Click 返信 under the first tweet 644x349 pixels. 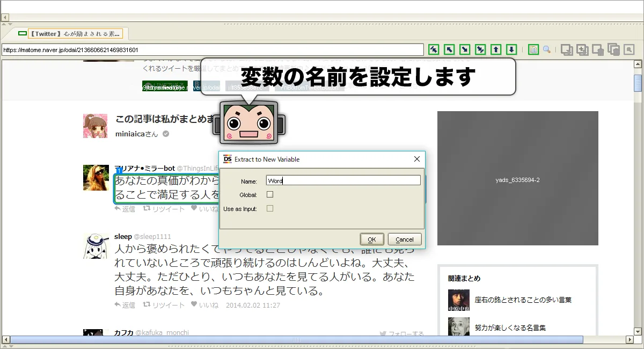(x=125, y=209)
